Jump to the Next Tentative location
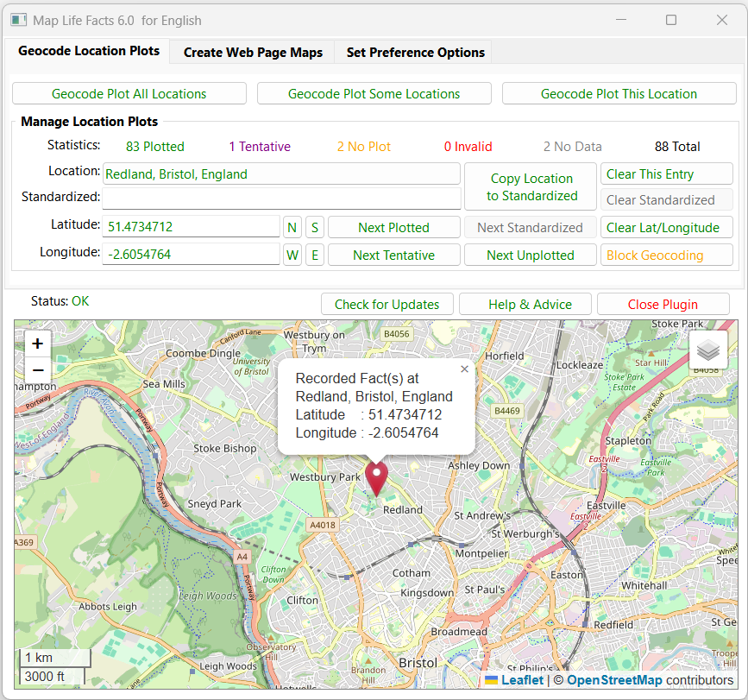748x700 pixels. pyautogui.click(x=393, y=254)
